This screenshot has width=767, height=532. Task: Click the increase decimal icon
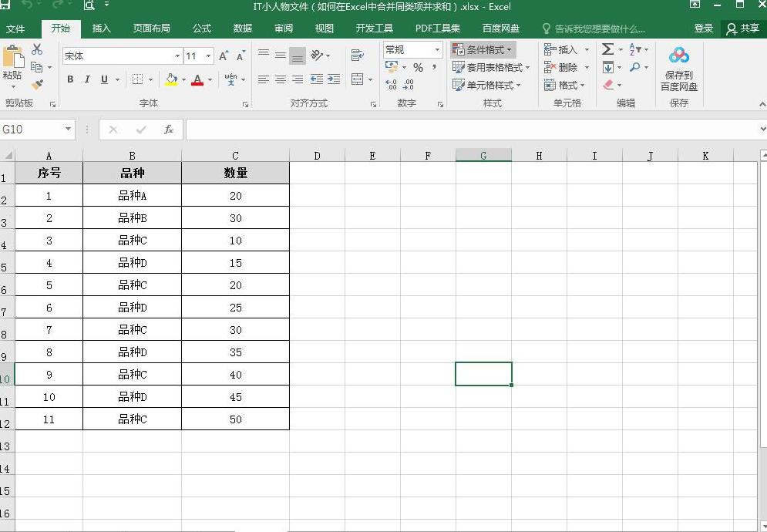tap(391, 85)
